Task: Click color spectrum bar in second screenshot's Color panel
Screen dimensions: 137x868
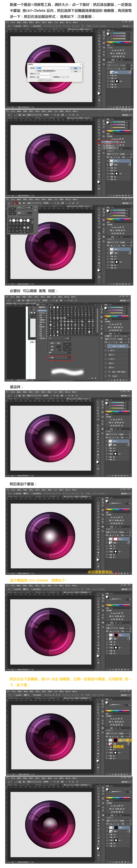Action: 118,131
